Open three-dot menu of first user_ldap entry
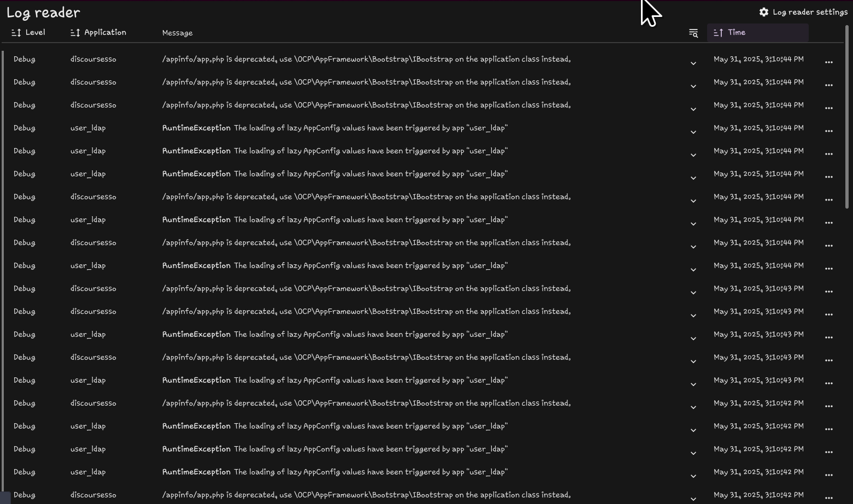This screenshot has width=853, height=504. (829, 131)
